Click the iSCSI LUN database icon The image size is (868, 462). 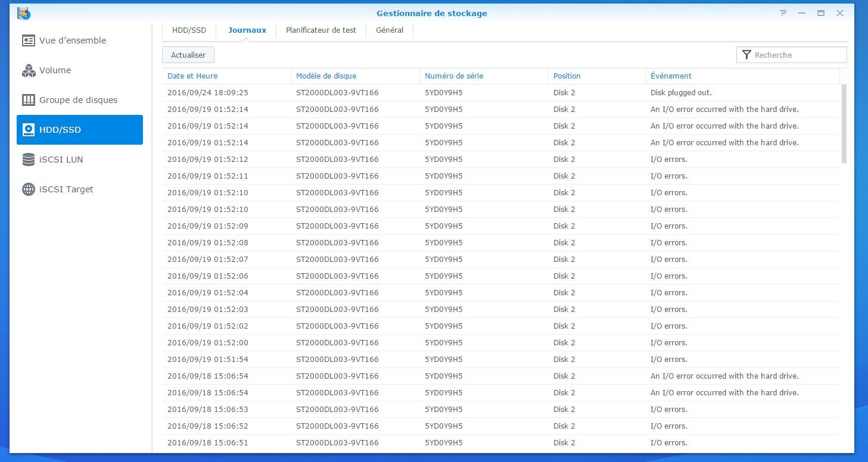(x=29, y=160)
